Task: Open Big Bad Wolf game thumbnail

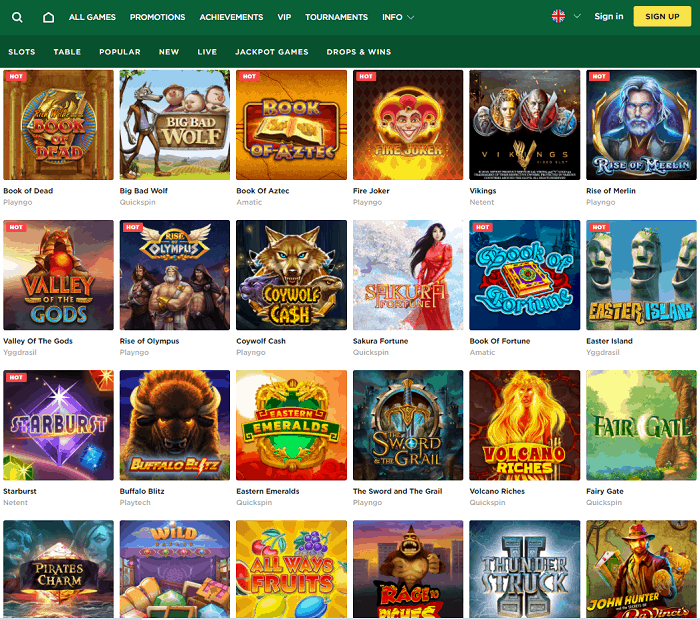Action: pyautogui.click(x=175, y=125)
